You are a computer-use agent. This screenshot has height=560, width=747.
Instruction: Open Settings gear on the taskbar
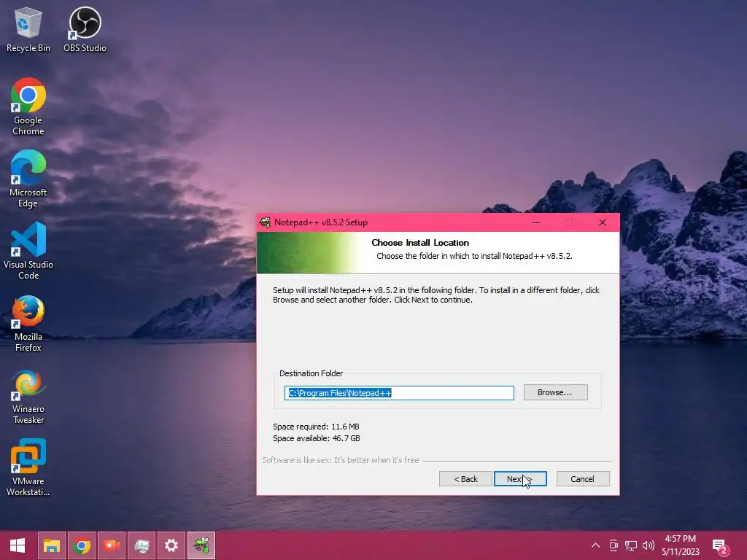coord(171,545)
